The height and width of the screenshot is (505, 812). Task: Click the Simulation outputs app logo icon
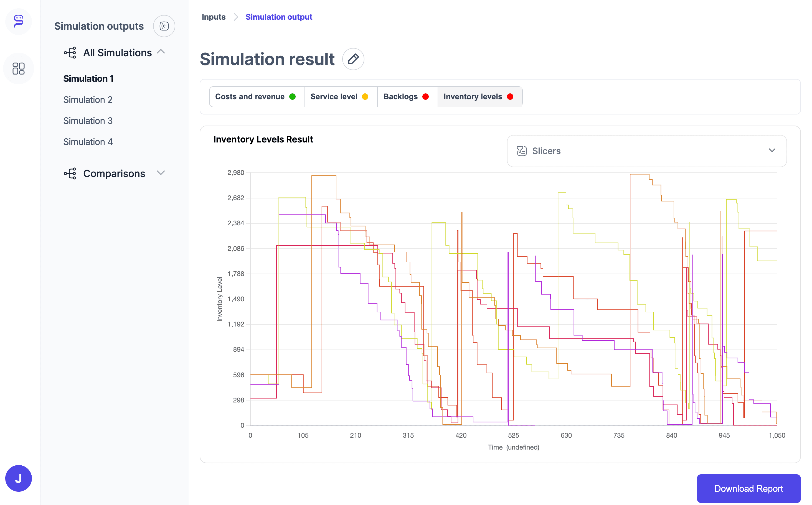[18, 21]
